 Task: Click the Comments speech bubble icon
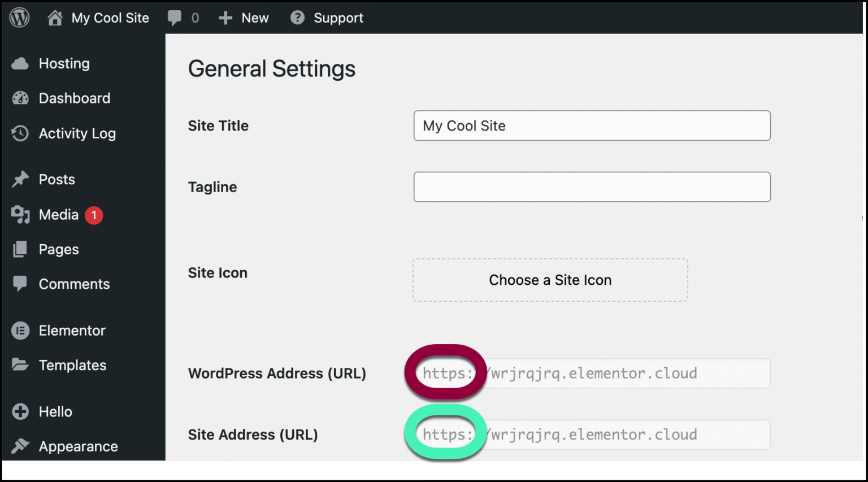tap(20, 284)
